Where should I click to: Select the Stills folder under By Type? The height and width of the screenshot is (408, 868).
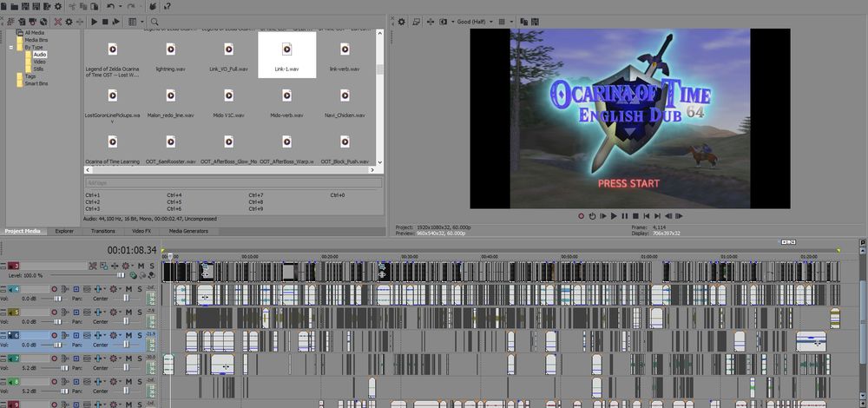(39, 69)
